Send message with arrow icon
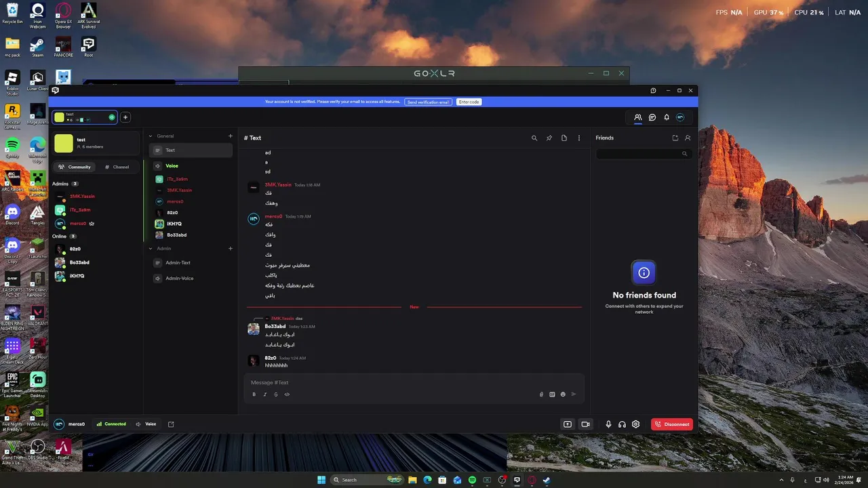 (574, 394)
